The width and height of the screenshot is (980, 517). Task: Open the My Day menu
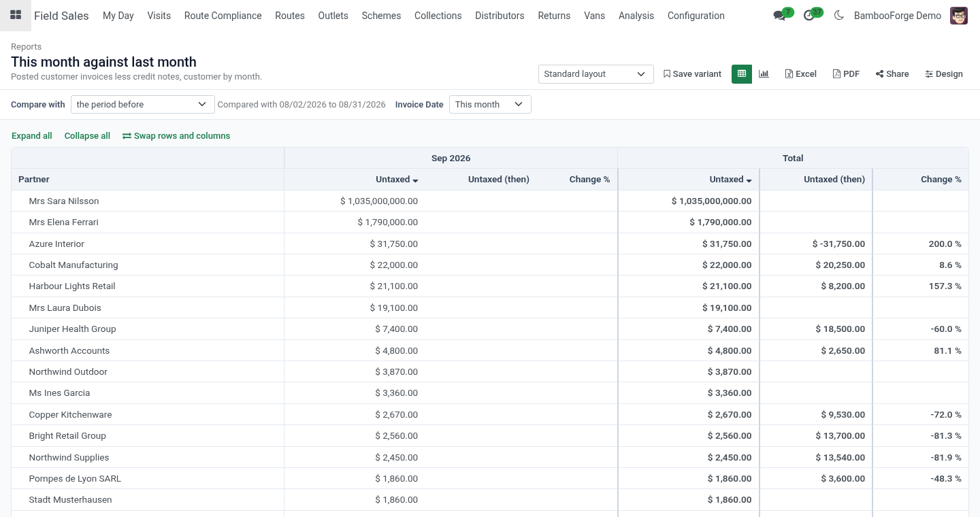point(118,16)
